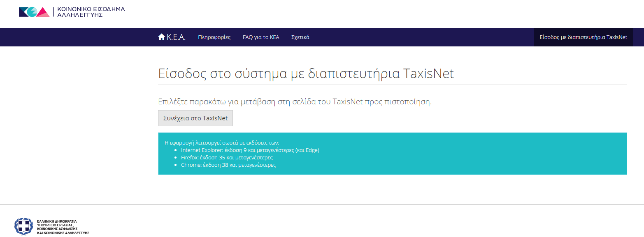Click the bullet point beside Internet Explorer
This screenshot has width=644, height=237.
(x=176, y=150)
